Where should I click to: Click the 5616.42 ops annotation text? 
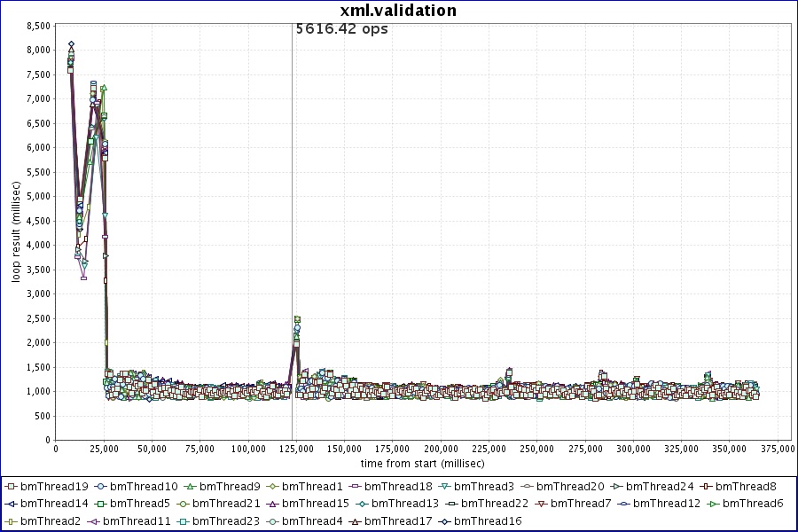341,28
